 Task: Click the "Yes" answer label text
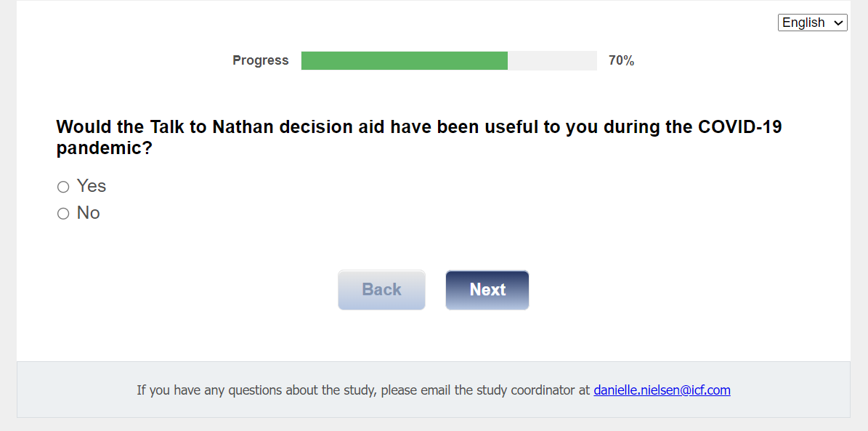click(x=92, y=186)
